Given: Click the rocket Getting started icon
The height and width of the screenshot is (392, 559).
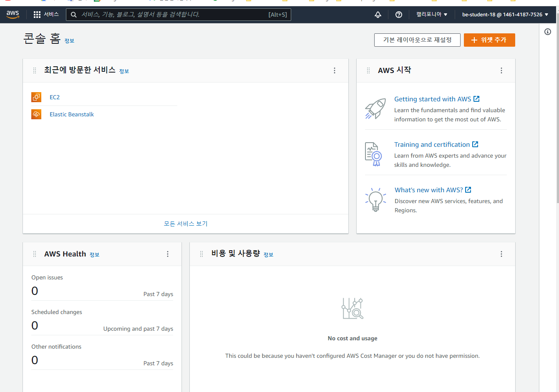Looking at the screenshot, I should (x=375, y=109).
